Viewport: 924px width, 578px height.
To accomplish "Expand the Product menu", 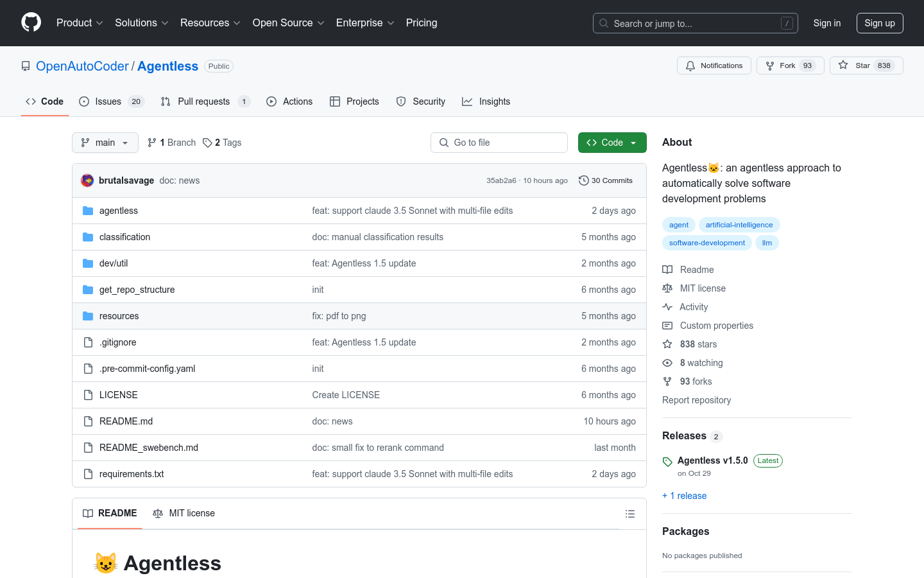I will click(x=80, y=23).
